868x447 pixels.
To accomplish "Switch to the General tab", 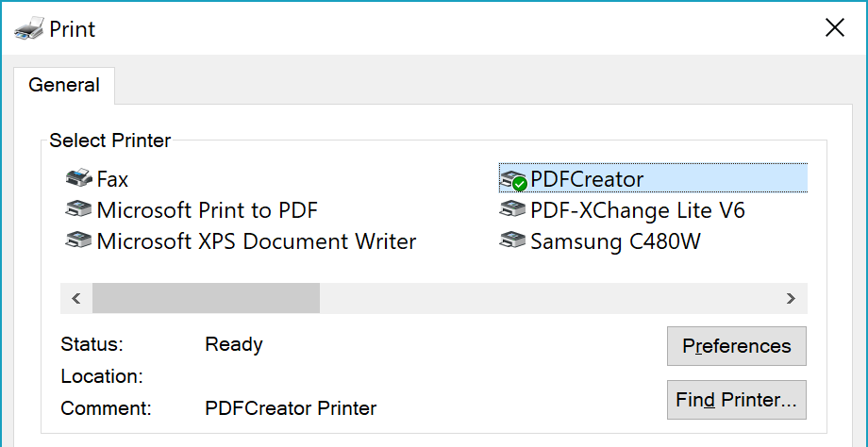I will (64, 85).
